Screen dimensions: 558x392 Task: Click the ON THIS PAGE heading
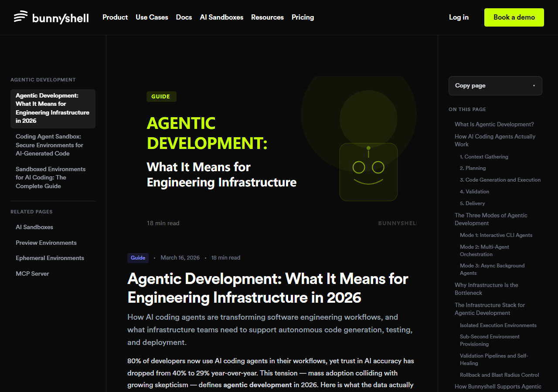467,109
